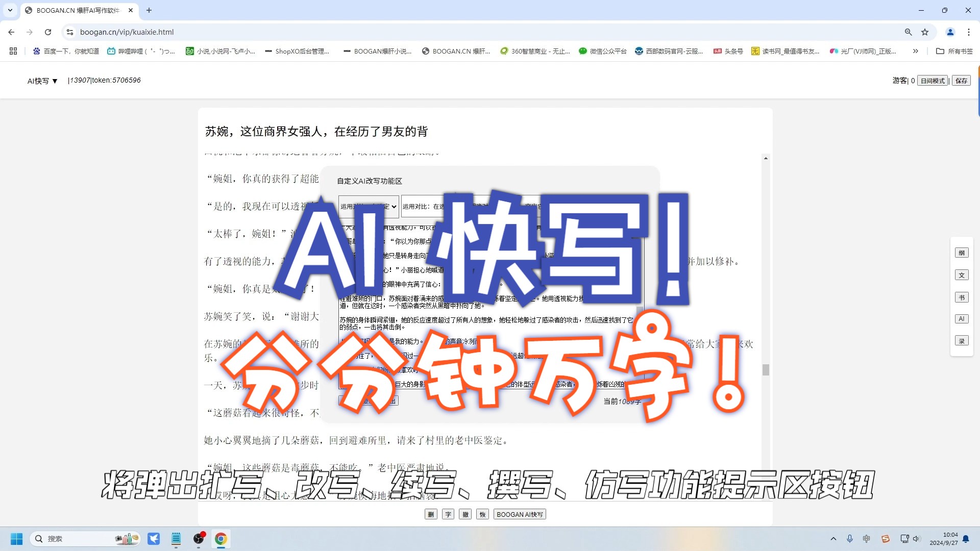The height and width of the screenshot is (551, 980).
Task: Click the 删 bottom toolbar button
Action: [431, 514]
